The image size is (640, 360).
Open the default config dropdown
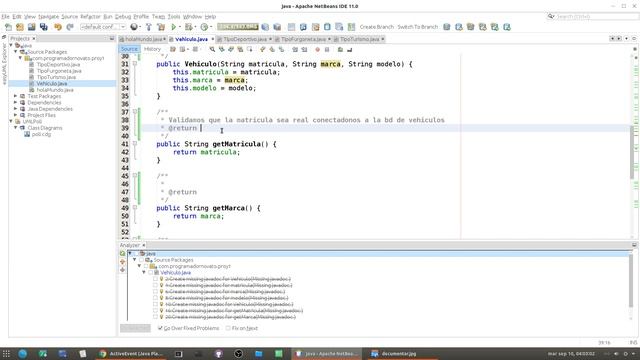[x=103, y=27]
